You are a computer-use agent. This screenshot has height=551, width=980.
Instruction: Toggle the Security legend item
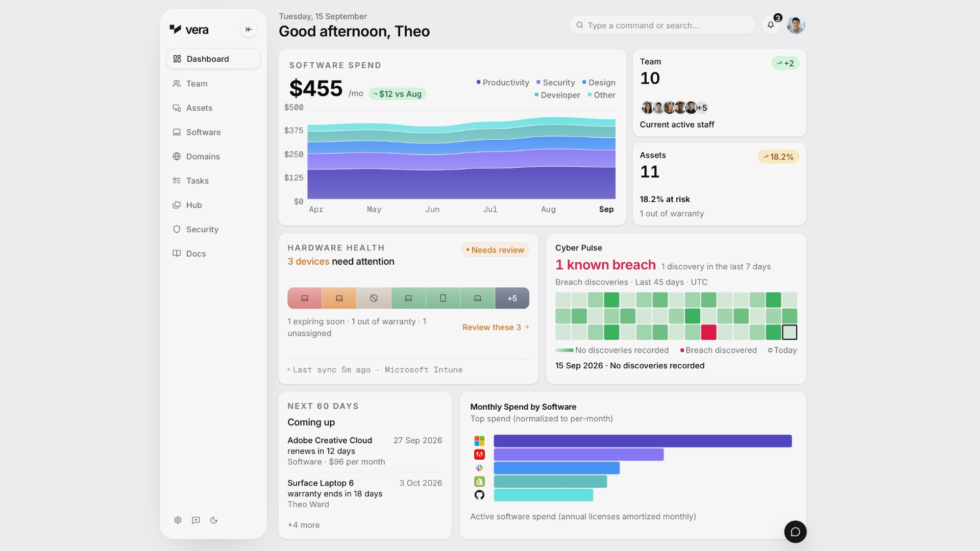click(555, 83)
